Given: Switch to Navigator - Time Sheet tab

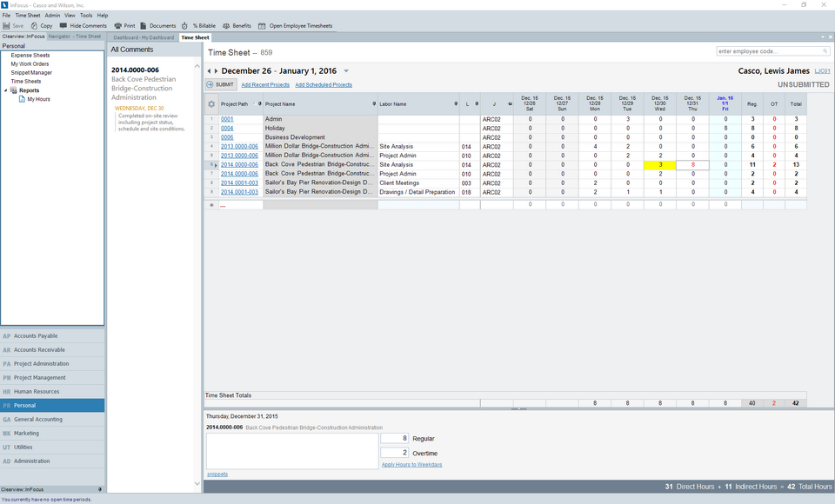Looking at the screenshot, I should [75, 36].
